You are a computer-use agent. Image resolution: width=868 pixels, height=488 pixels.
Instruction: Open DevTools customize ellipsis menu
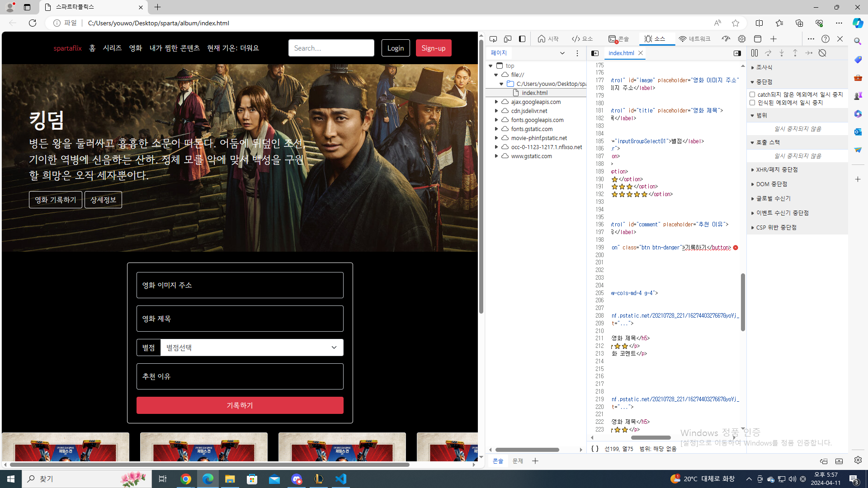pyautogui.click(x=811, y=39)
